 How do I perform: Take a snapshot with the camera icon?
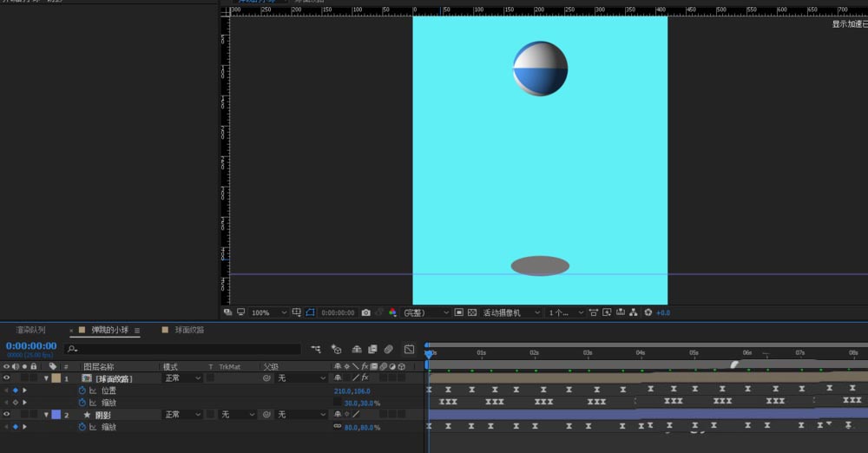tap(366, 313)
